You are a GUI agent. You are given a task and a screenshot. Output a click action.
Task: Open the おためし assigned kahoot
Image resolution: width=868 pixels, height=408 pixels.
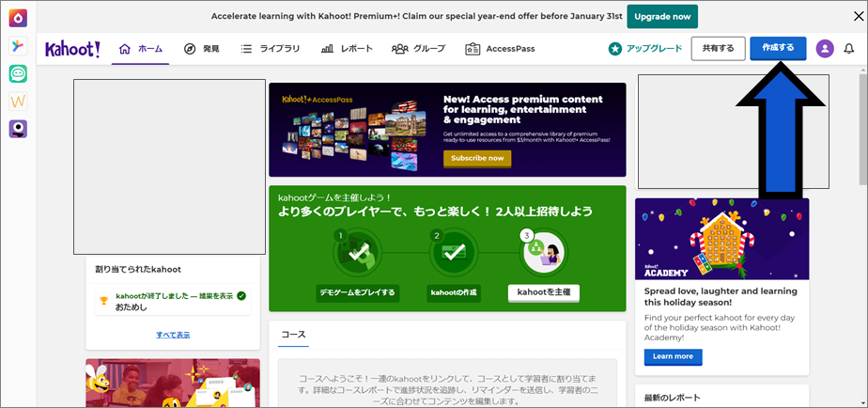[x=173, y=301]
